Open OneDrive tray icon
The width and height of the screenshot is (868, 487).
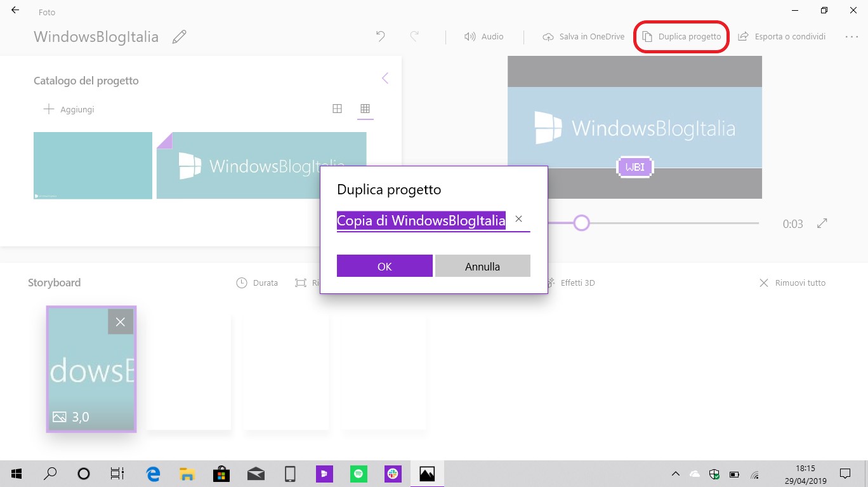pos(695,474)
